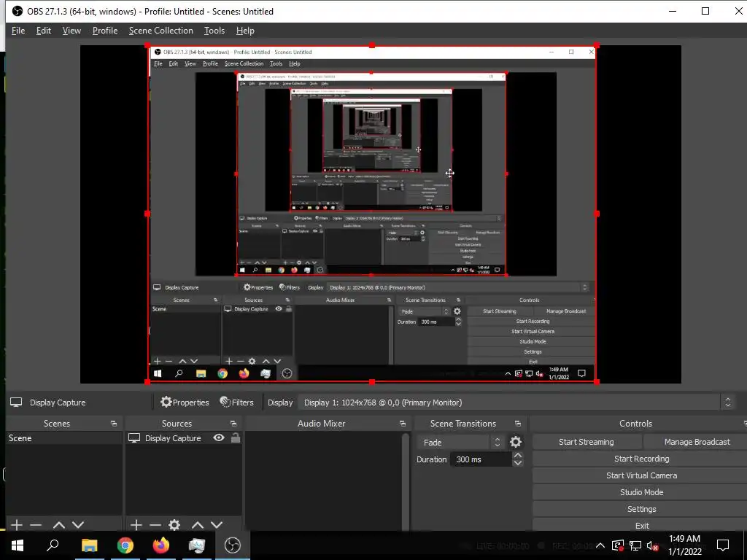Viewport: 747px width, 560px height.
Task: Click the OBS Studio taskbar icon
Action: [233, 545]
